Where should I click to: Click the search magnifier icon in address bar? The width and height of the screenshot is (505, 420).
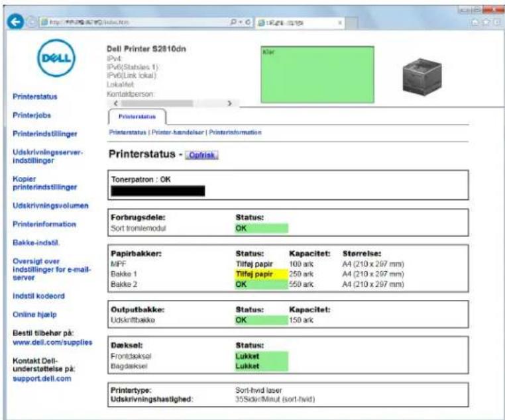(233, 22)
